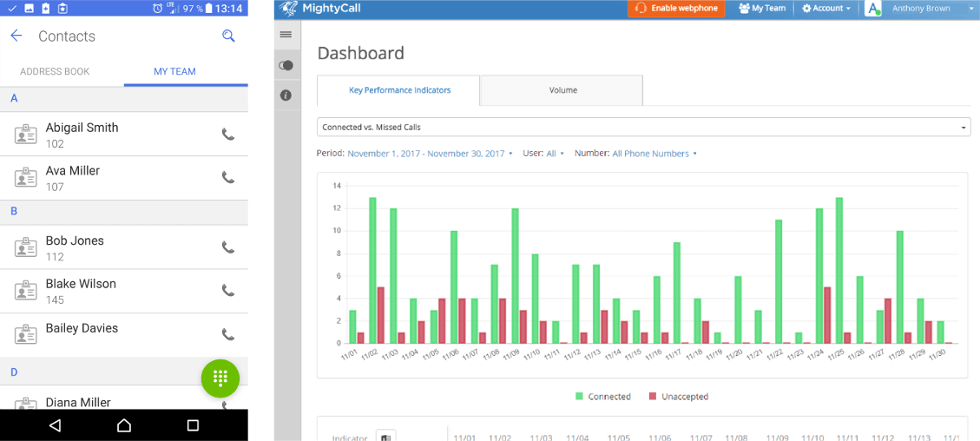Screen dimensions: 980x441
Task: Expand the Connected vs. Missed Calls dropdown
Action: tap(643, 128)
